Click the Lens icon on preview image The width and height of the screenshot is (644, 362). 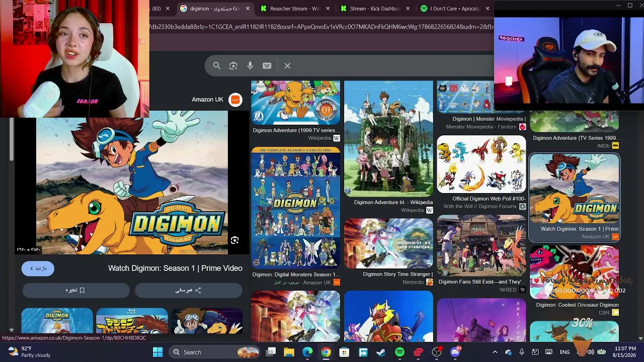coord(234,240)
